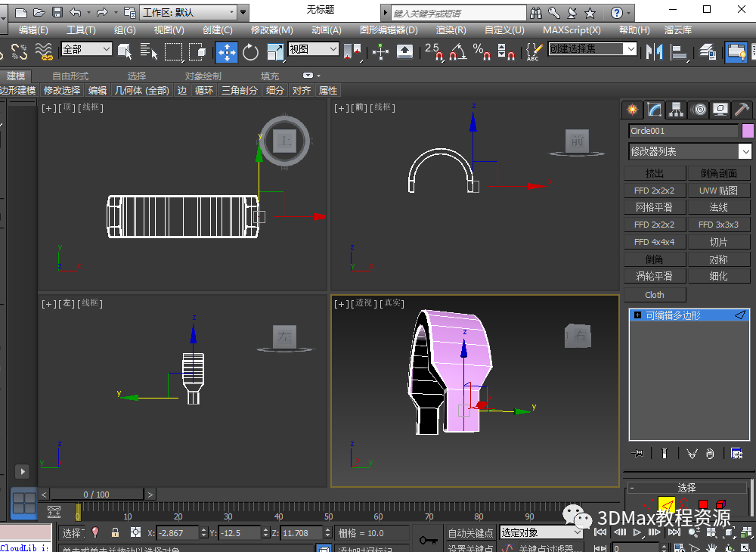Click the pink object color swatch
This screenshot has height=552, width=756.
tap(748, 131)
